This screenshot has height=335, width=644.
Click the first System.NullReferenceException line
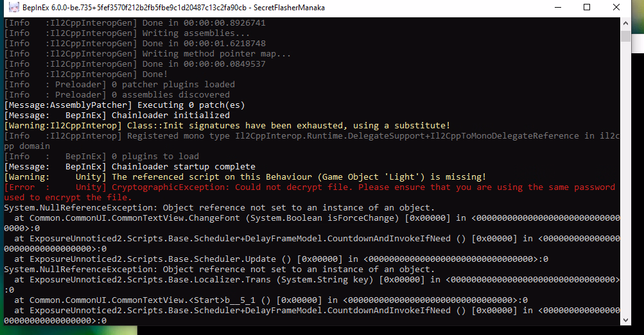click(218, 208)
